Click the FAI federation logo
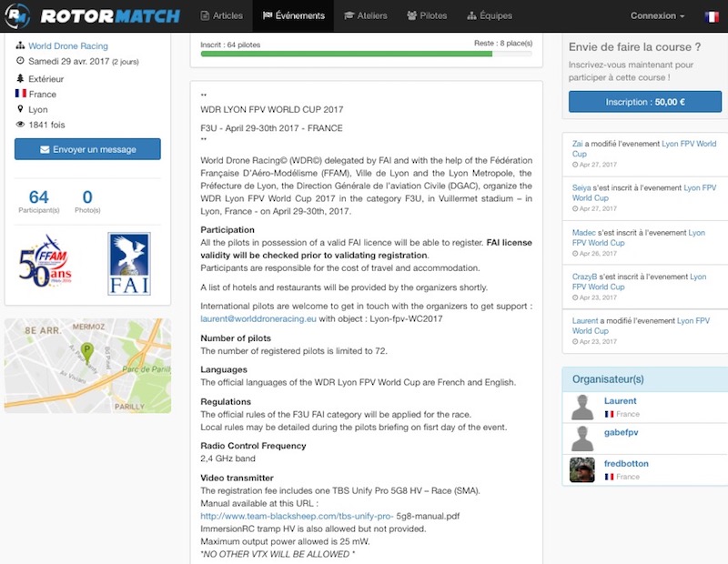The height and width of the screenshot is (564, 728). tap(128, 263)
